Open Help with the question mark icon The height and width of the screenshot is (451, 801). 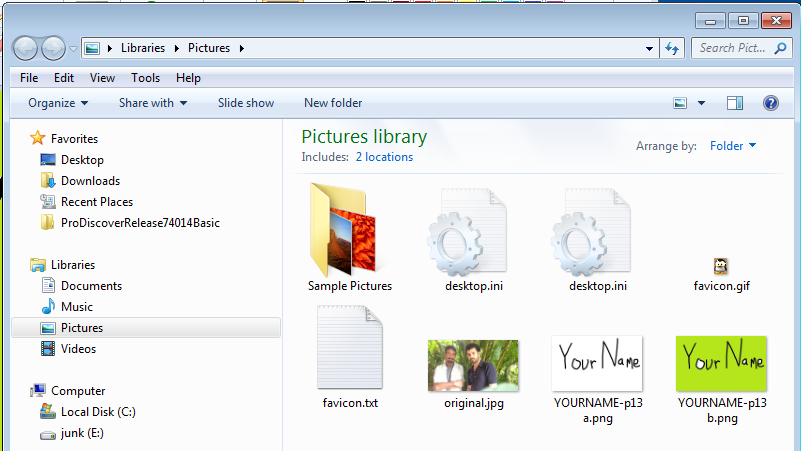771,103
